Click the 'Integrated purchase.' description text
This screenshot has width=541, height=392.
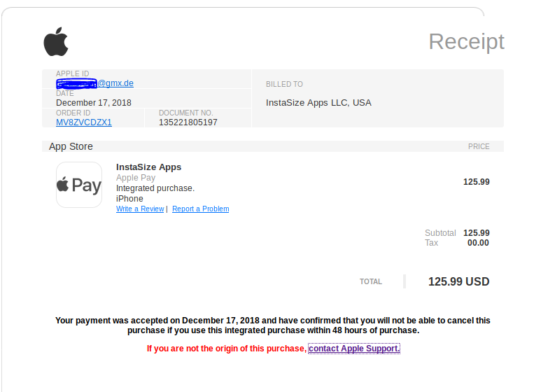pos(155,188)
